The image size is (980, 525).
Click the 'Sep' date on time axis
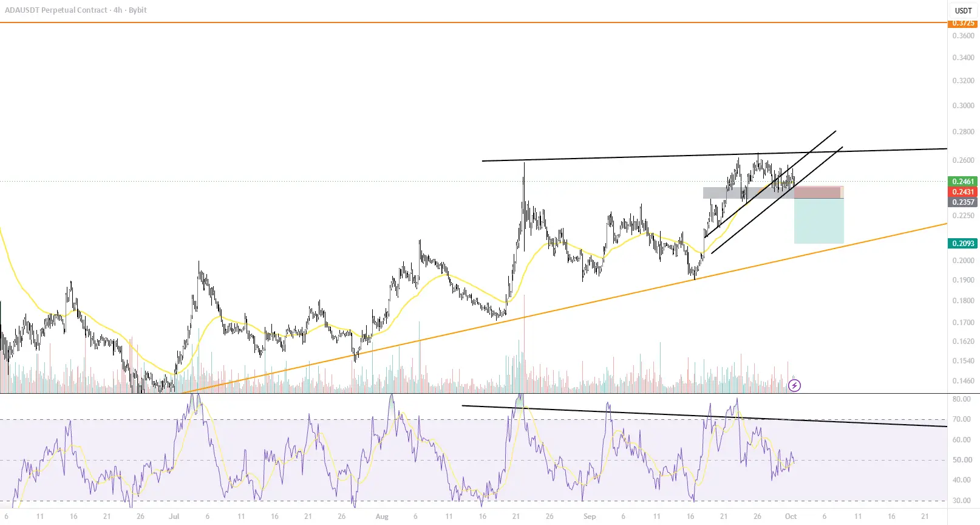590,516
